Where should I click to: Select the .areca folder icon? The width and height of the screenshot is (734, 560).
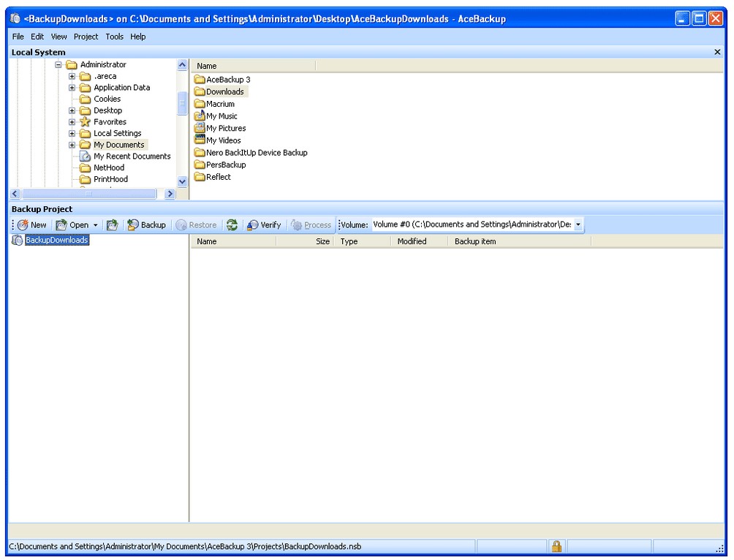tap(85, 76)
